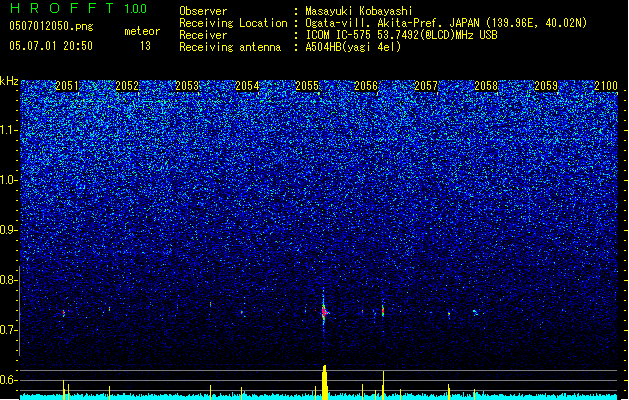Select the 2100 time marker

click(x=606, y=86)
